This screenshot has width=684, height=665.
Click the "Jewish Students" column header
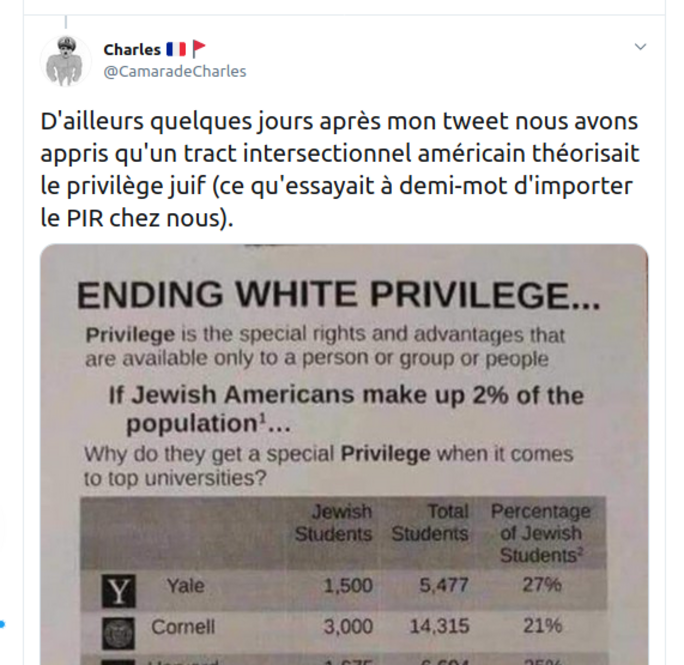333,522
